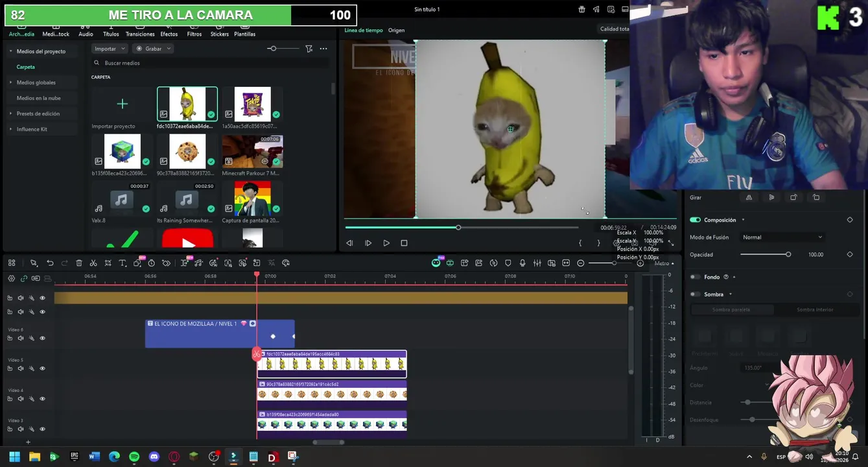Expand Medios globales section

pyautogui.click(x=10, y=82)
